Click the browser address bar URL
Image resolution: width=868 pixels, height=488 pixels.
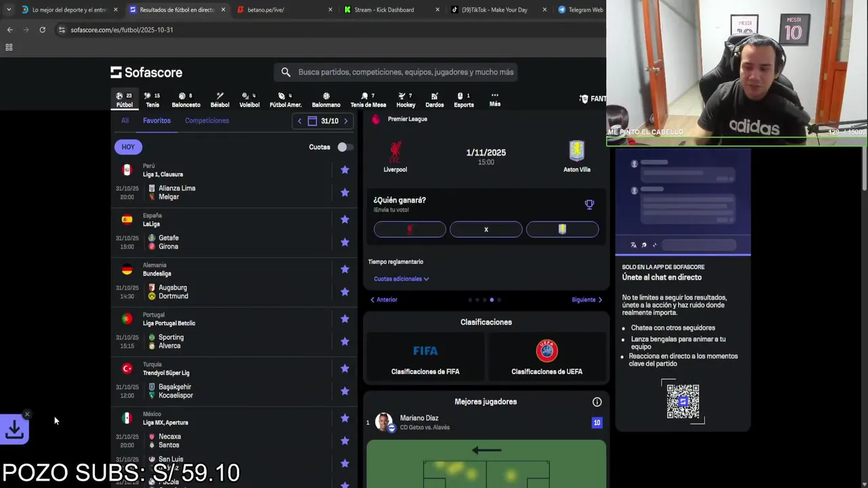121,30
